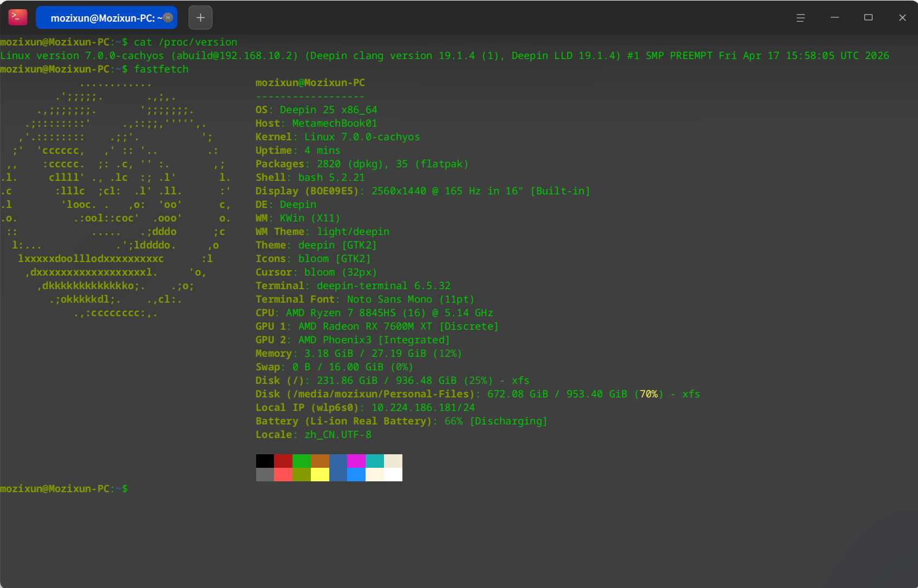Click the black swatch in the color palette

265,461
